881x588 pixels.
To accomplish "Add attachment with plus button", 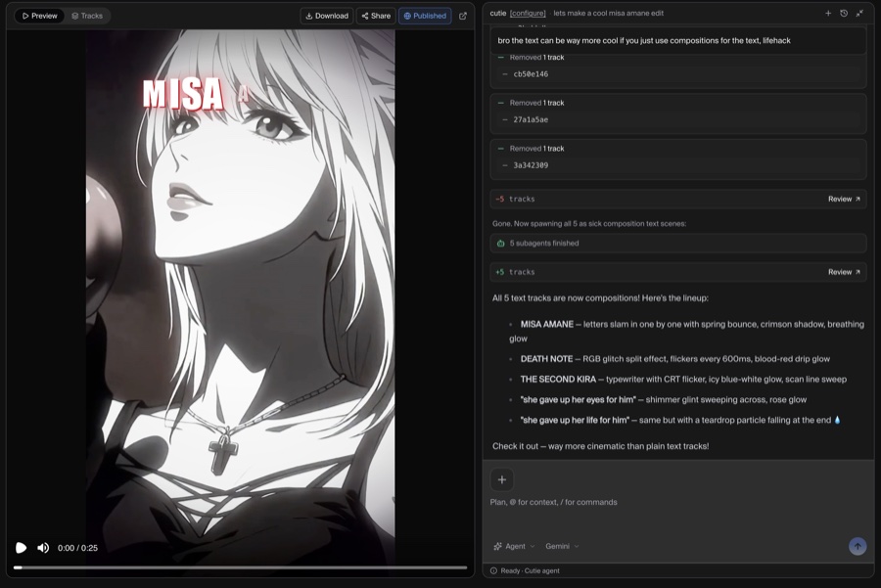I will [x=502, y=479].
